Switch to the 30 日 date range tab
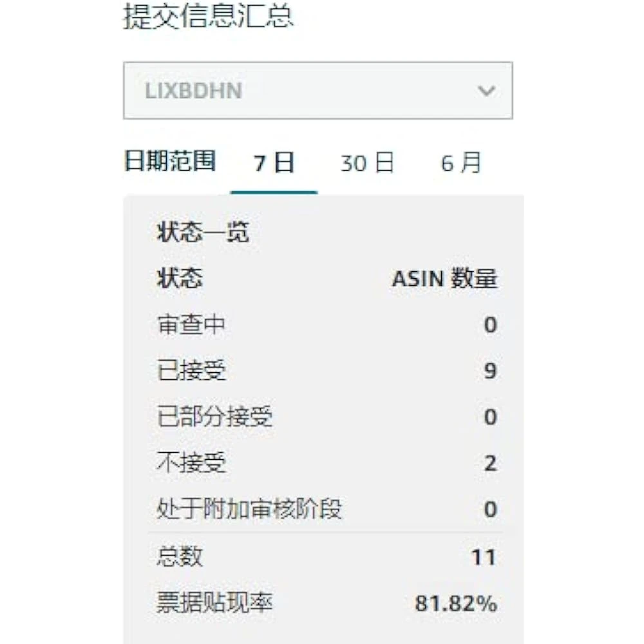The height and width of the screenshot is (644, 644). (367, 164)
